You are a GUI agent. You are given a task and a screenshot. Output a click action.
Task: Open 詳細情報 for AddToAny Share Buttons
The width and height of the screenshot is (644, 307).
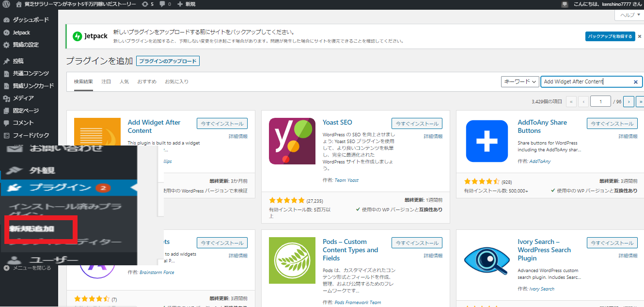[628, 137]
